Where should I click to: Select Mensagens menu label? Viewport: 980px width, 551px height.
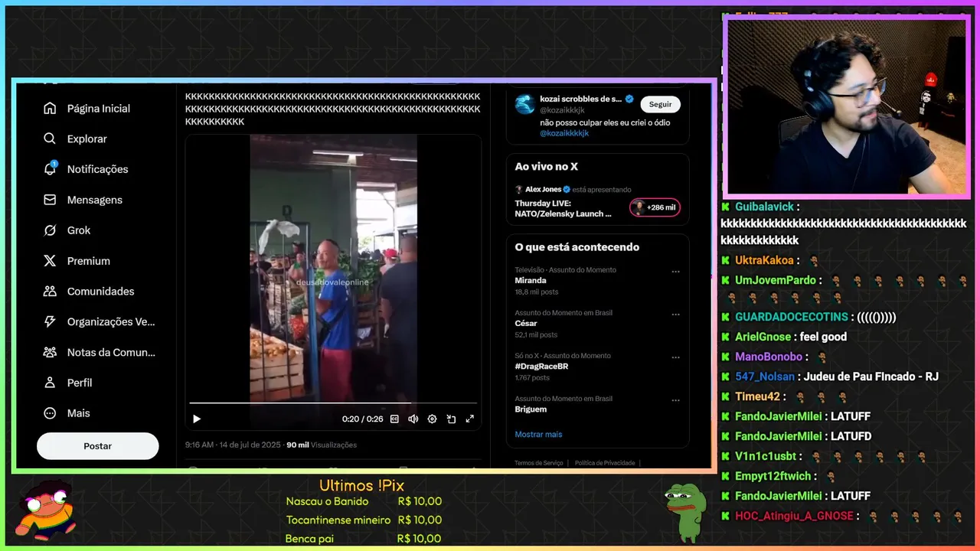tap(95, 200)
